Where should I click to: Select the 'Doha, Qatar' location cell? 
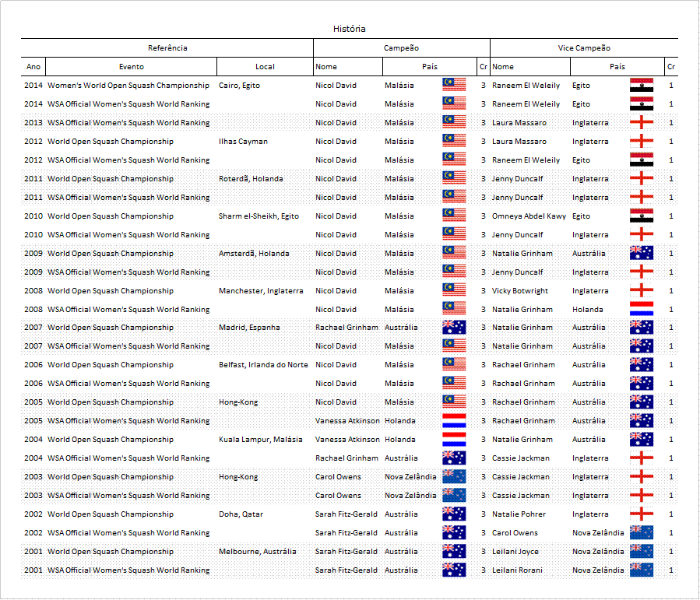(x=242, y=514)
